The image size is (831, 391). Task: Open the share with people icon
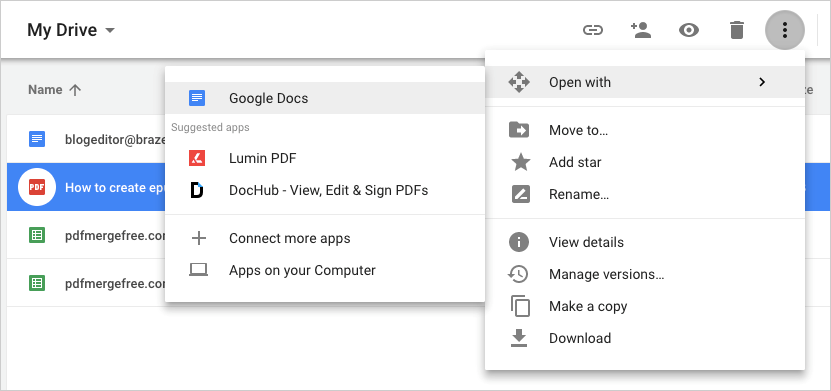click(x=641, y=30)
